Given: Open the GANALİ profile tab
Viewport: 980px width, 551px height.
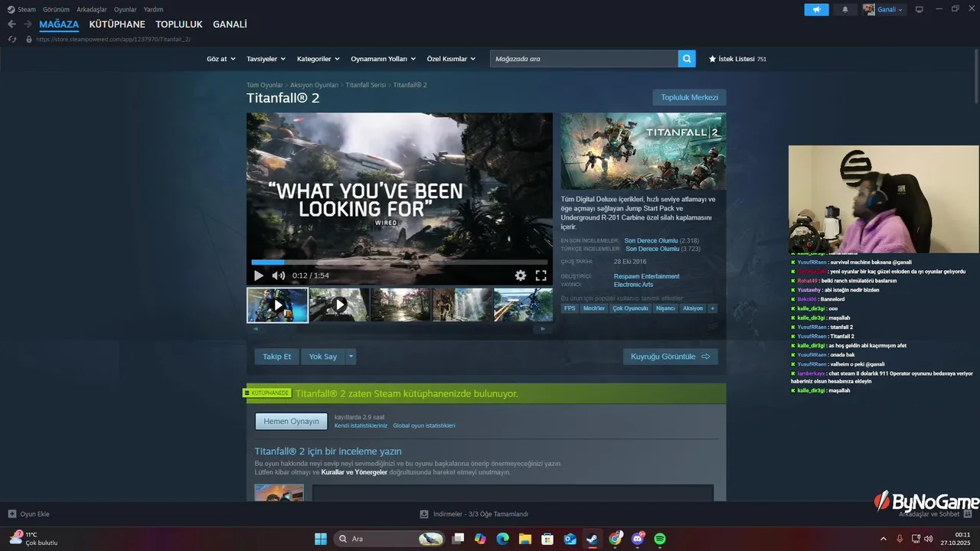Looking at the screenshot, I should click(x=230, y=24).
